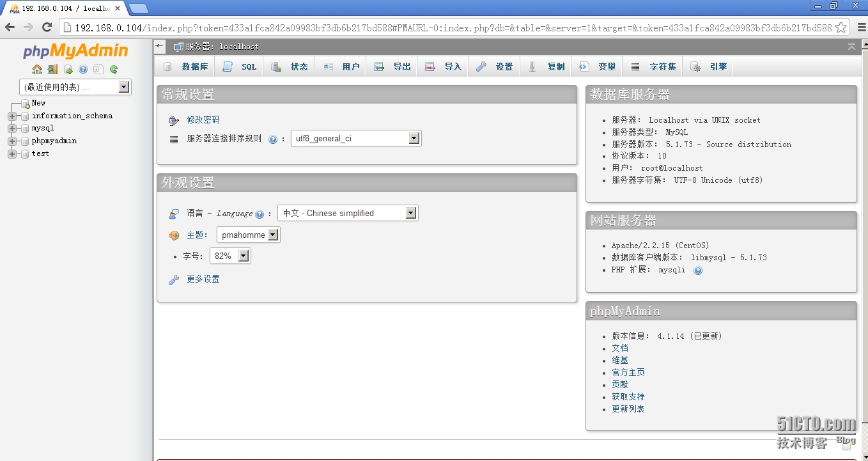The height and width of the screenshot is (461, 868).
Task: Click the log out door icon
Action: point(52,69)
